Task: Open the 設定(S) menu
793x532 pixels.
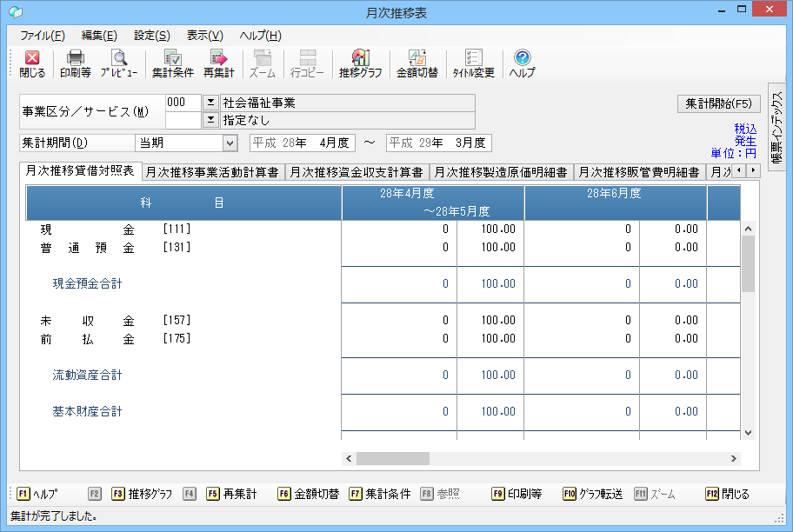Action: pyautogui.click(x=152, y=36)
